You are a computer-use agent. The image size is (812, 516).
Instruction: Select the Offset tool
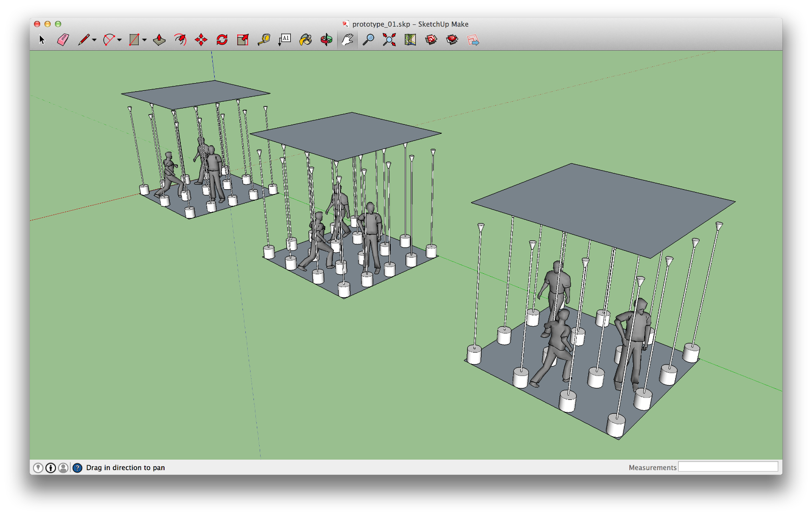click(180, 40)
